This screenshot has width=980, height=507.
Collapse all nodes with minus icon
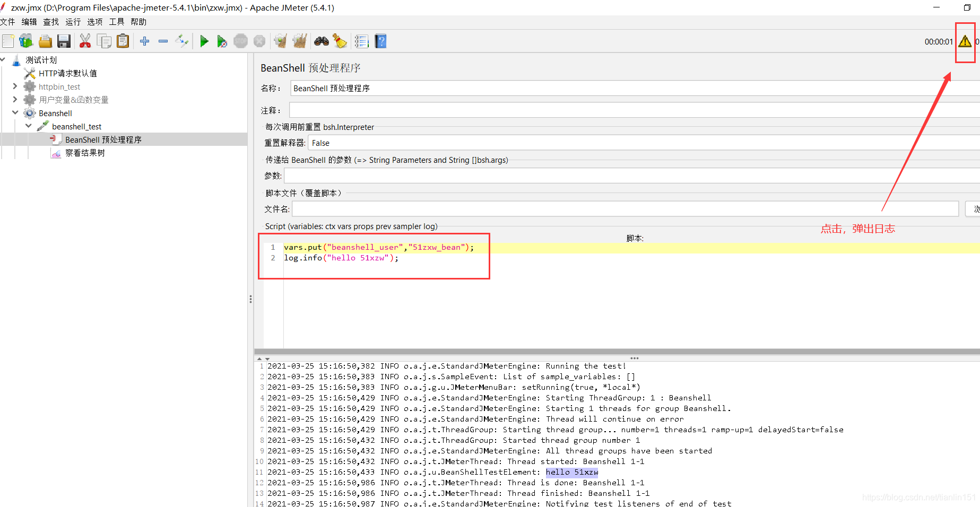point(163,41)
